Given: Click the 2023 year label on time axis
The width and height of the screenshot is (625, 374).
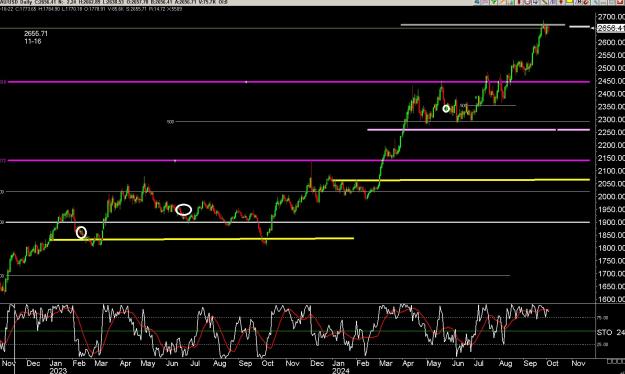Looking at the screenshot, I should (58, 371).
